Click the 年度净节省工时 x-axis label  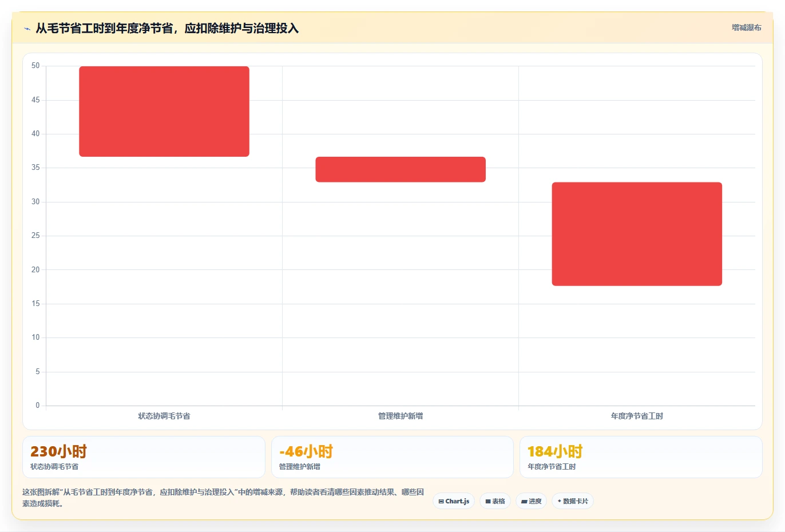(x=637, y=416)
